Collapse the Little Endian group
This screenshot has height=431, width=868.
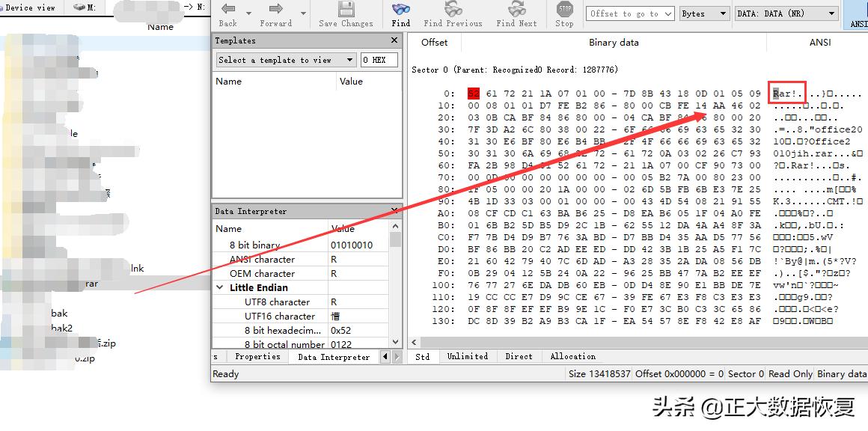[220, 287]
